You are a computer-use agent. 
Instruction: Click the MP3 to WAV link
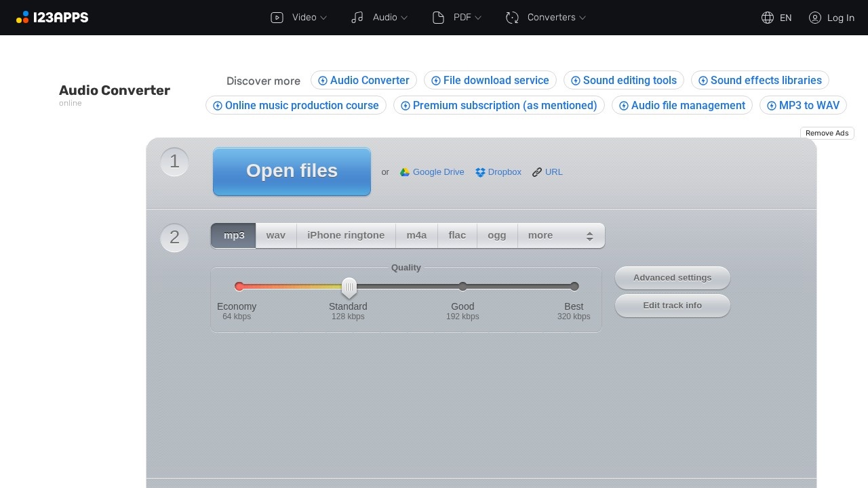tap(803, 105)
